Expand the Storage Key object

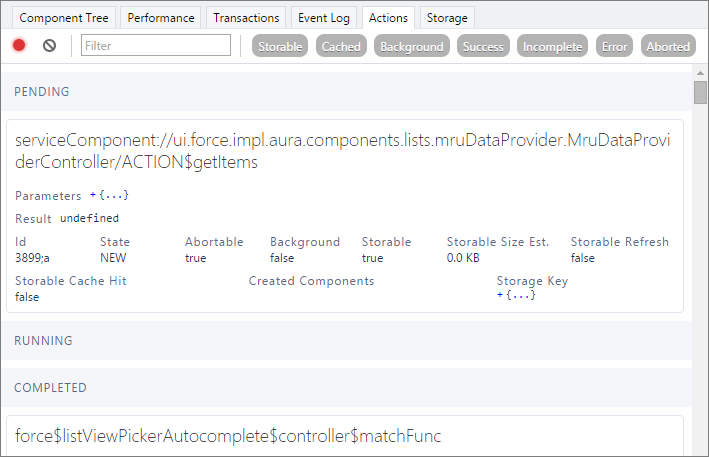coord(516,295)
